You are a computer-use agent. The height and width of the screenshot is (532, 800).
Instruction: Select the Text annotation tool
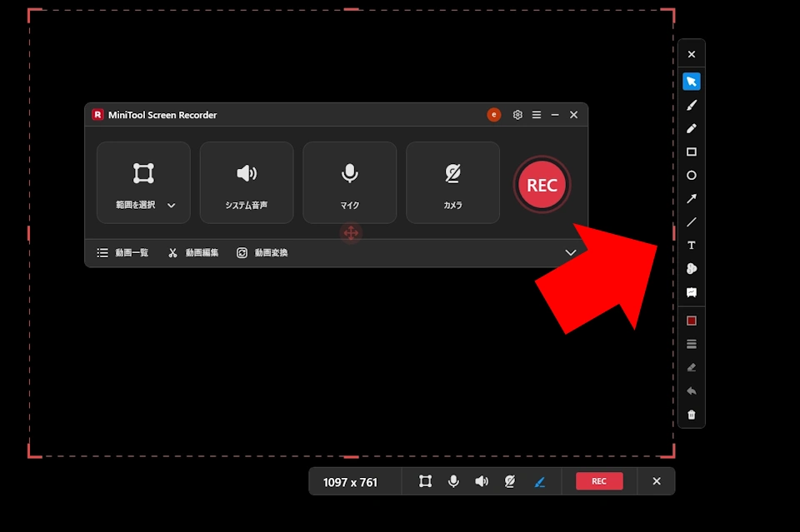tap(691, 245)
